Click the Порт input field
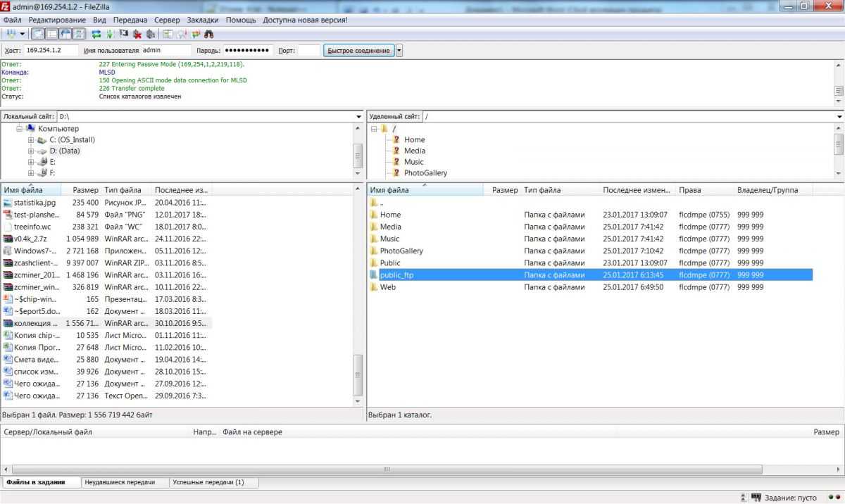The image size is (845, 504). (x=308, y=51)
